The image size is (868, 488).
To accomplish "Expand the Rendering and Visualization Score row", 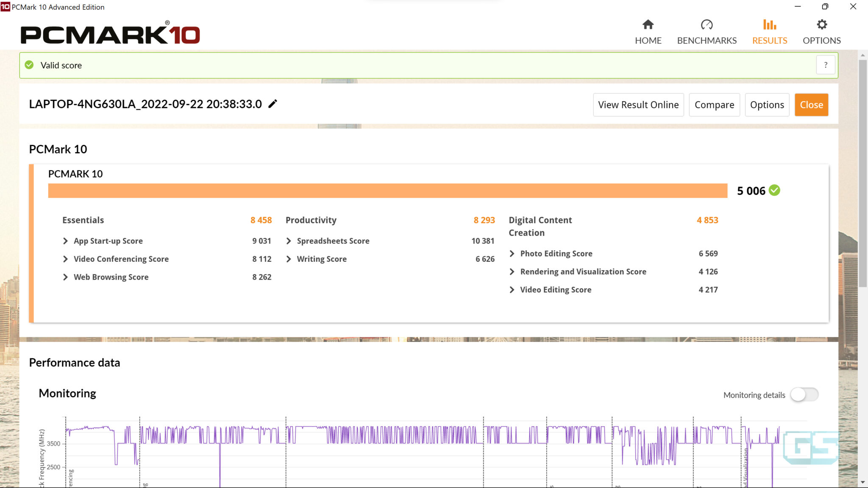I will tap(512, 272).
